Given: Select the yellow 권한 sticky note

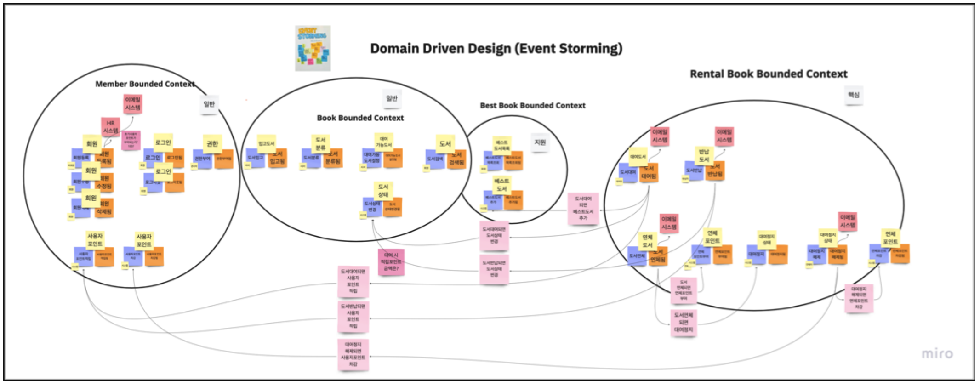Looking at the screenshot, I should pos(212,144).
